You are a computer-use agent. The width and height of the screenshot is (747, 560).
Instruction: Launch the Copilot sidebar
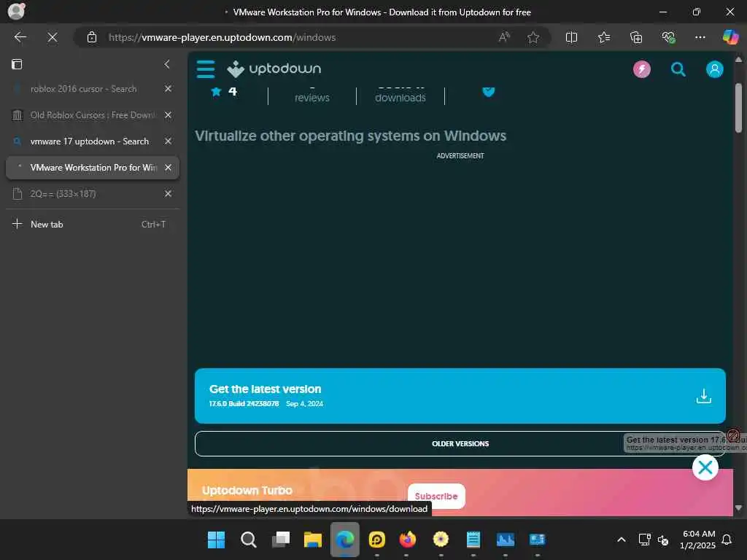(730, 37)
